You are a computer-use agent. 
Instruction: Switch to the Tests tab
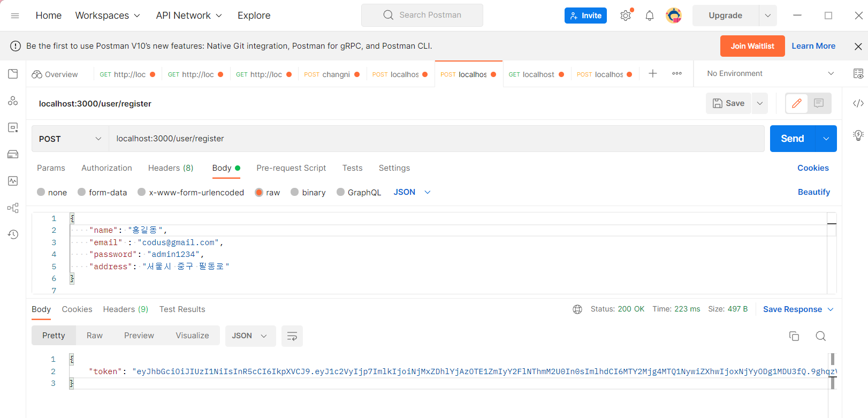click(x=353, y=168)
